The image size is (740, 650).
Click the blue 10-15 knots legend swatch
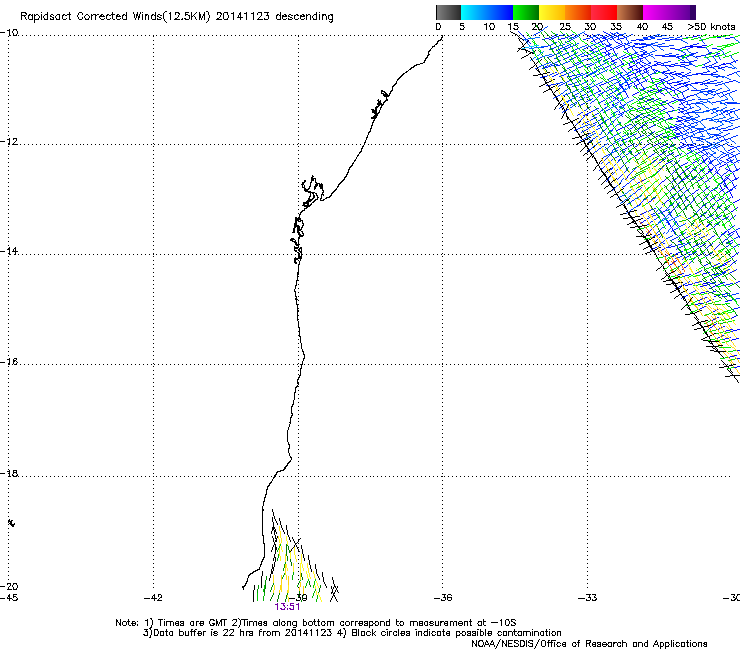pyautogui.click(x=500, y=12)
